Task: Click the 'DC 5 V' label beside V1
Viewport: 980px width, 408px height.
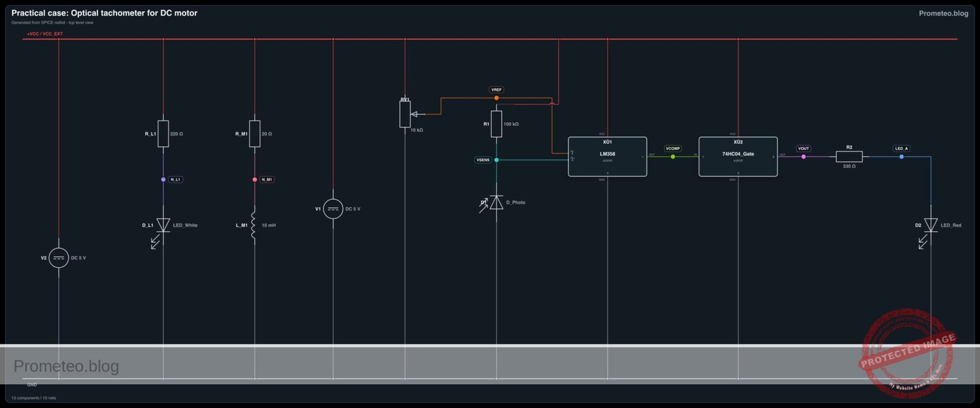Action: click(x=353, y=209)
